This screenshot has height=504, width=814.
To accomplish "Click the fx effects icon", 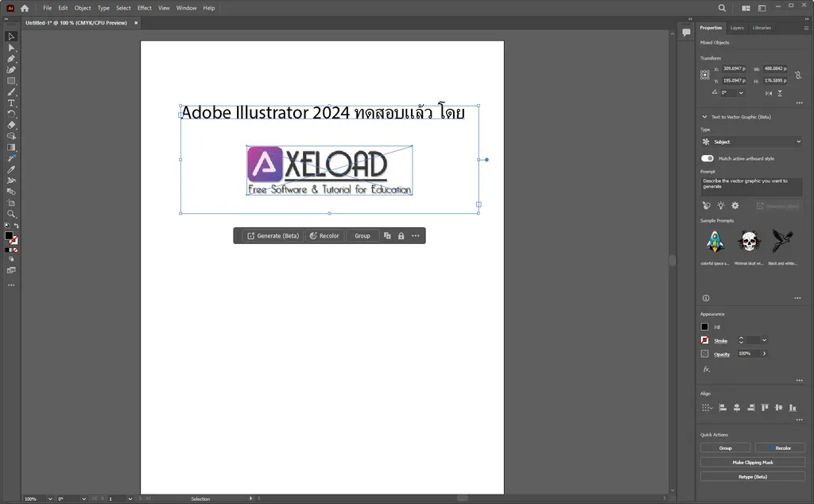I will [707, 370].
